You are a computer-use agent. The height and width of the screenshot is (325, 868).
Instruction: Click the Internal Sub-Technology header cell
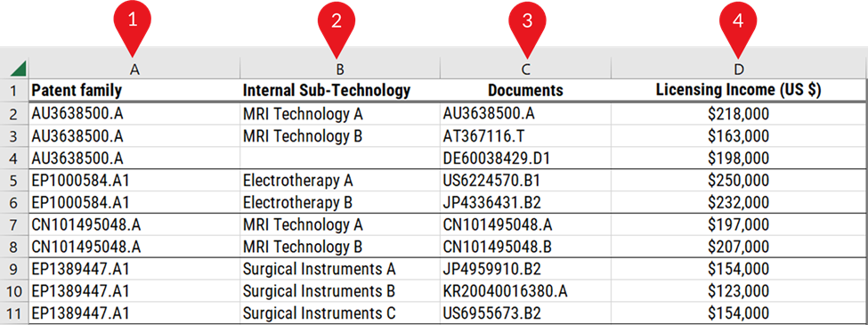[340, 90]
